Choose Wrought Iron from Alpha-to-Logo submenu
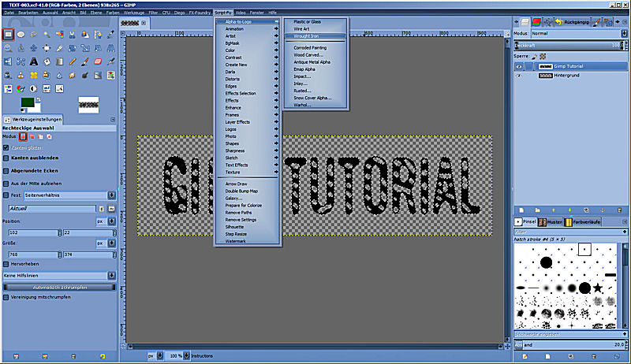The image size is (631, 364). (315, 36)
